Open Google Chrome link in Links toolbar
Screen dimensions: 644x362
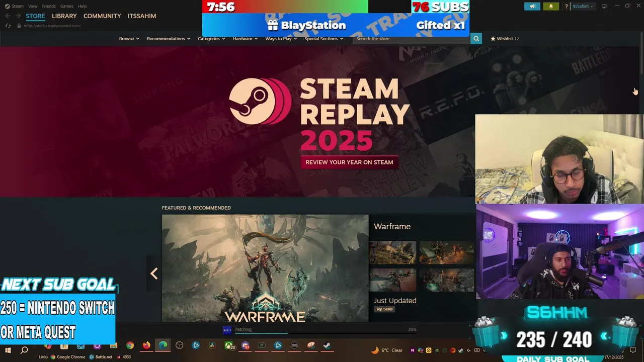click(x=68, y=357)
